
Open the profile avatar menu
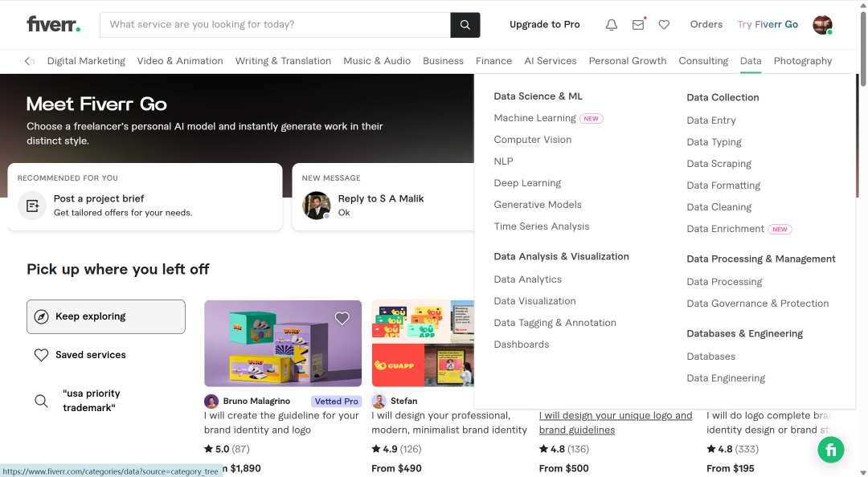(822, 25)
